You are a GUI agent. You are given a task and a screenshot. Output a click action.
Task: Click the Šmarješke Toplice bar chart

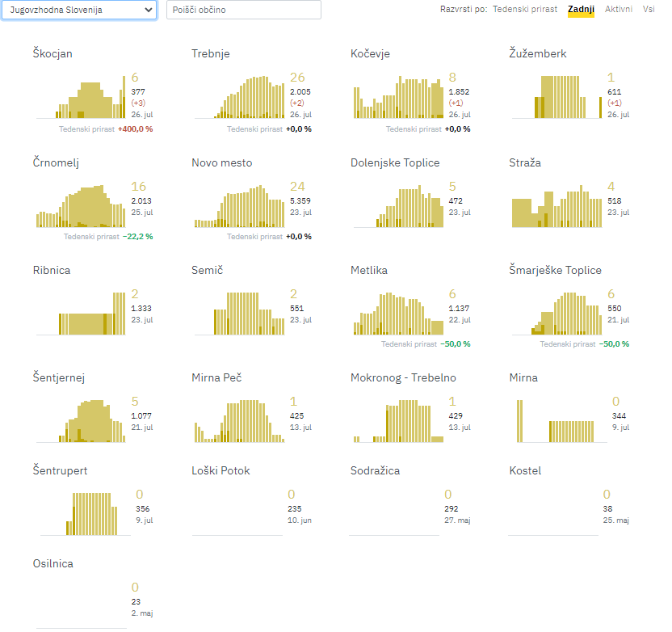tap(557, 314)
